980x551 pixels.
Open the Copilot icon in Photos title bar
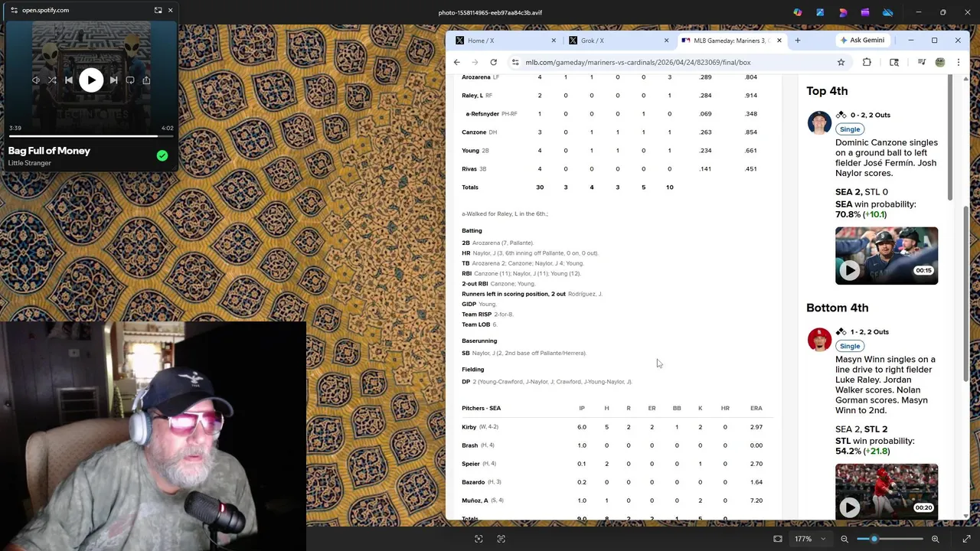click(798, 12)
